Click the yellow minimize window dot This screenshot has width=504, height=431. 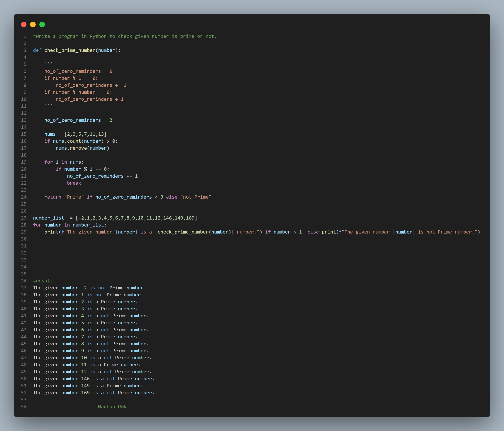[33, 24]
